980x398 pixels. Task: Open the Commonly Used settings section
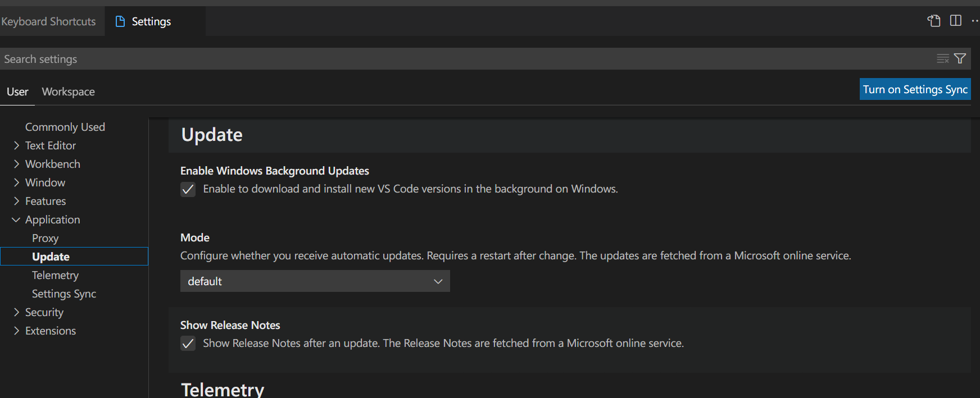click(x=65, y=127)
